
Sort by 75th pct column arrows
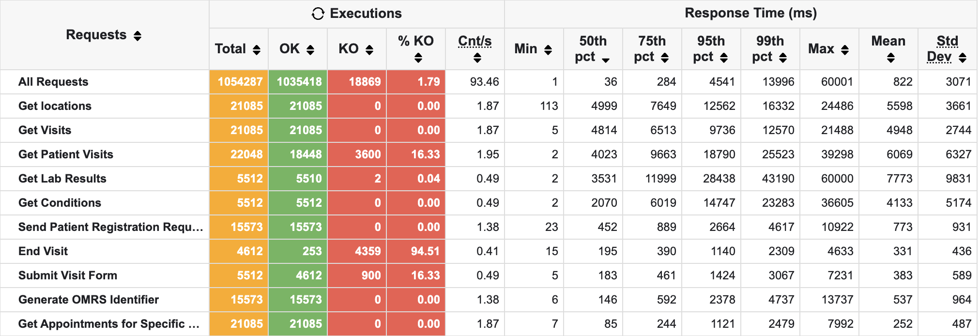pos(665,58)
